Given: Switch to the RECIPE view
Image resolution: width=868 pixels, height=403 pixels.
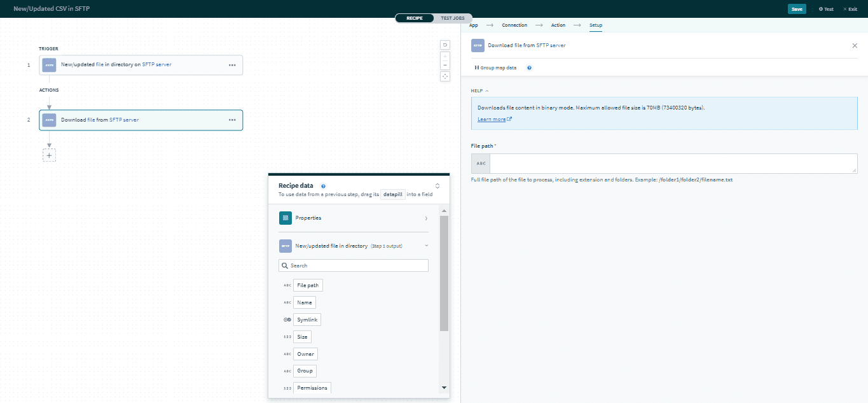Looking at the screenshot, I should click(415, 18).
